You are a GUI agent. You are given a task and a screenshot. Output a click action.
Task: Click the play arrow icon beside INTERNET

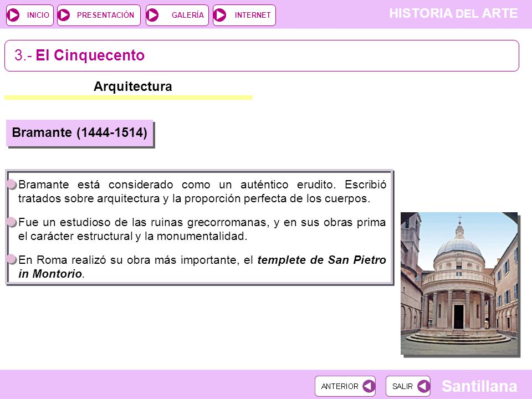[x=220, y=16]
